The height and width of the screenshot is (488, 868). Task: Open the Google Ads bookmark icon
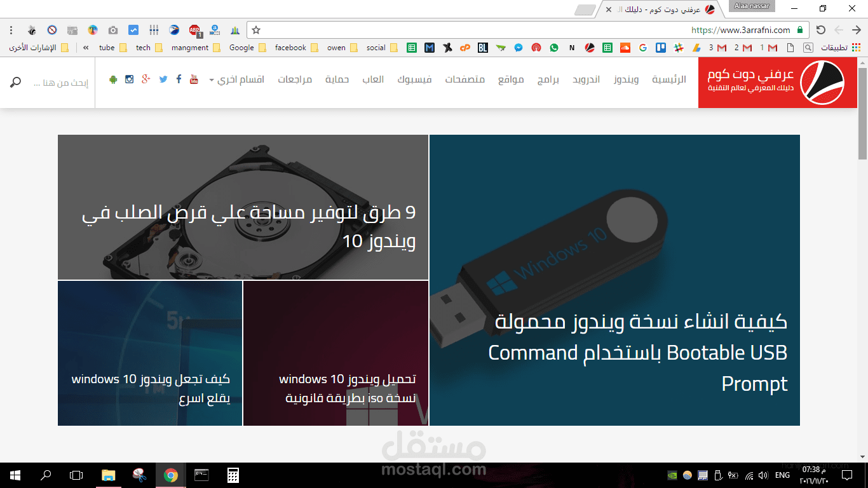(696, 48)
